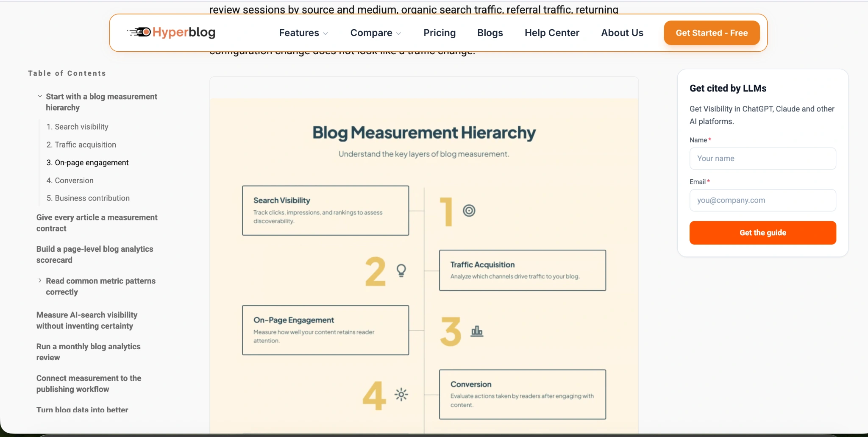The image size is (868, 437).
Task: Click Get Started - Free button
Action: point(712,33)
